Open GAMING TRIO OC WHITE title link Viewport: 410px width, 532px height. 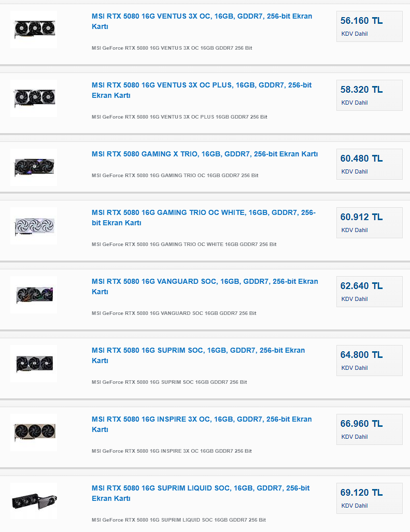coord(204,218)
